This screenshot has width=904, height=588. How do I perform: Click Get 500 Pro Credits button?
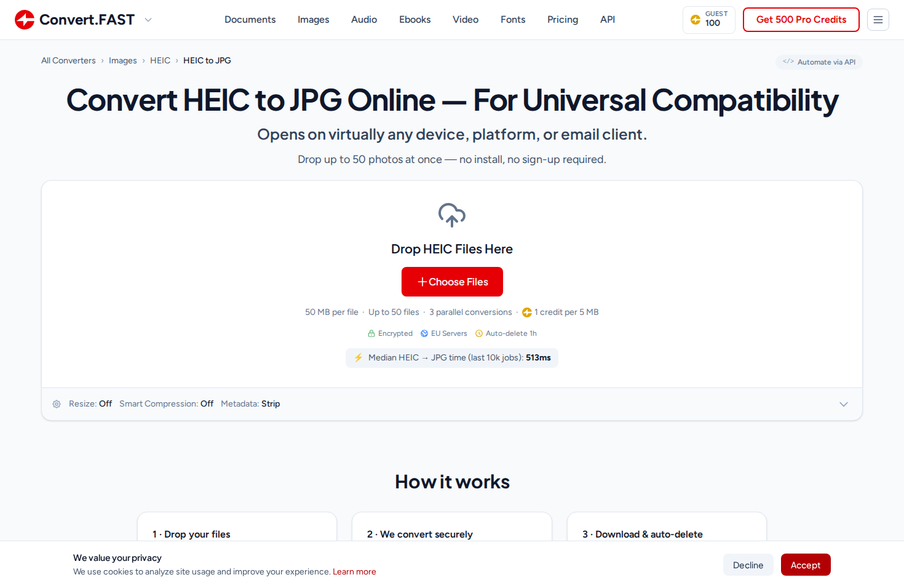[x=801, y=20]
